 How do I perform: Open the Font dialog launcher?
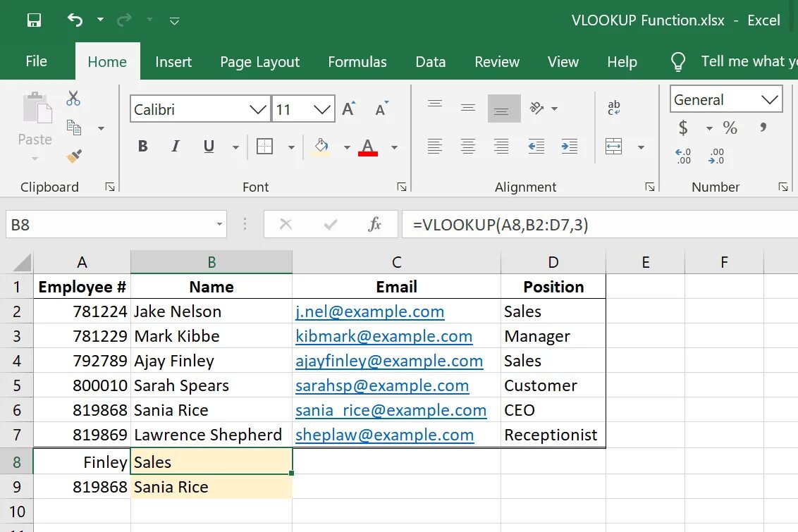pyautogui.click(x=402, y=187)
